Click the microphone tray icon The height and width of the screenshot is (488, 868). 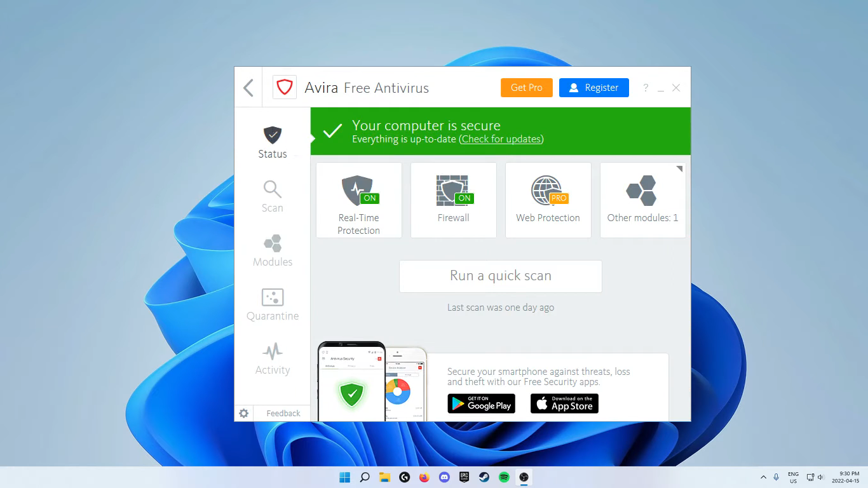pos(776,477)
